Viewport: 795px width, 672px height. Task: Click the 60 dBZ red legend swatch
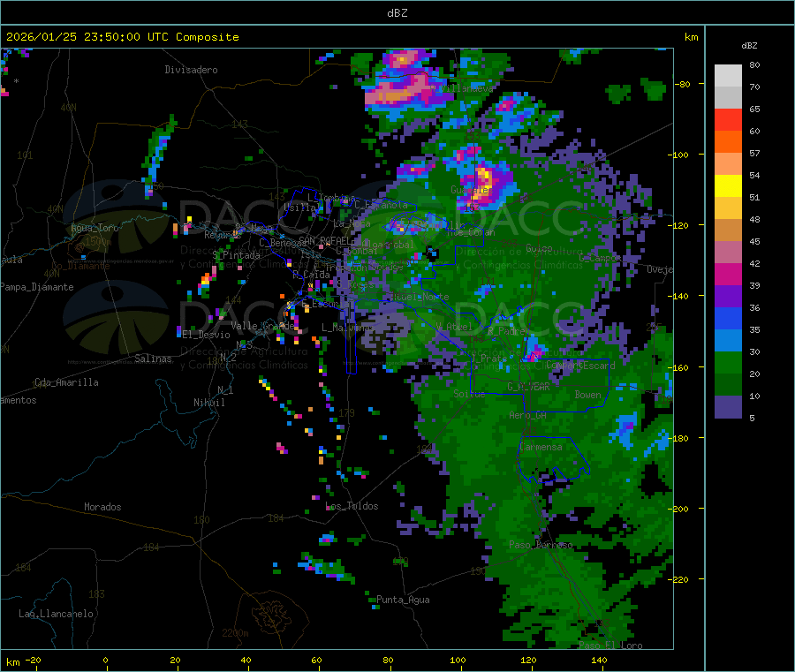pos(728,119)
